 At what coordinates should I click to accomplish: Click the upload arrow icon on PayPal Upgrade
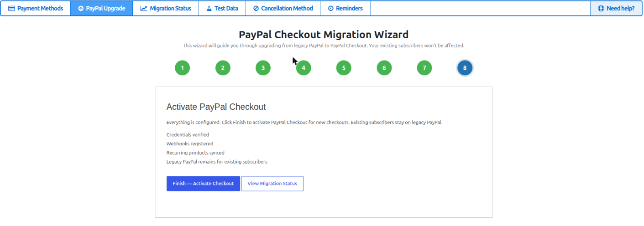81,8
